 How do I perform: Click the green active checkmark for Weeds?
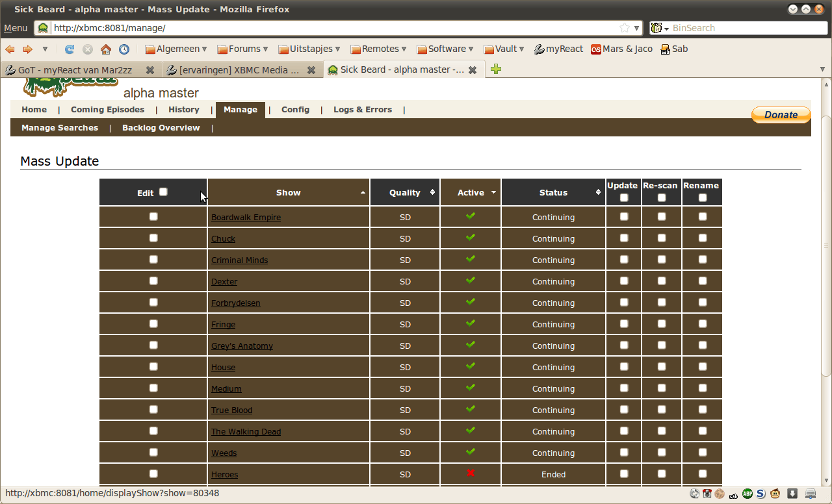tap(471, 451)
